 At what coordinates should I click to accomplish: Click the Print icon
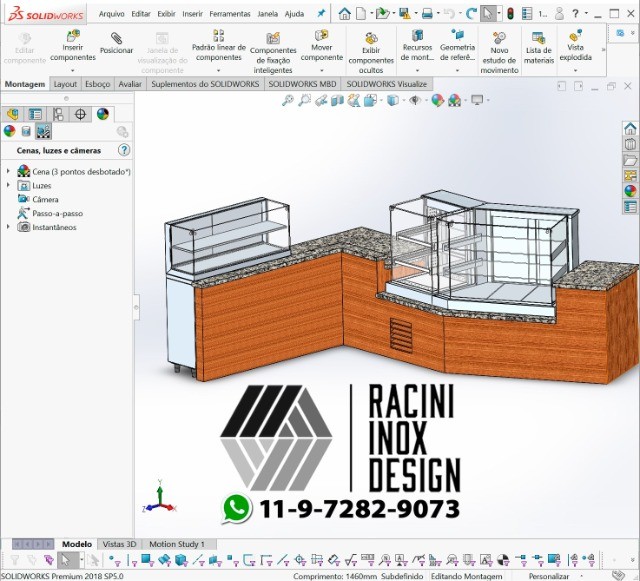point(427,14)
